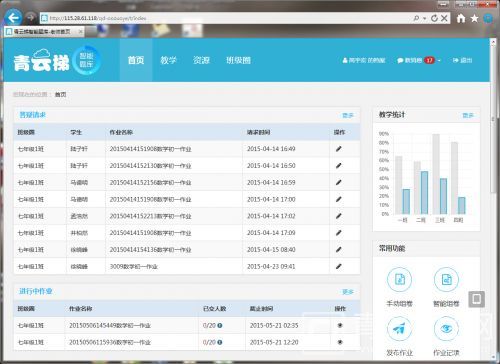Open the browser home page icon
The height and width of the screenshot is (364, 500).
[461, 18]
